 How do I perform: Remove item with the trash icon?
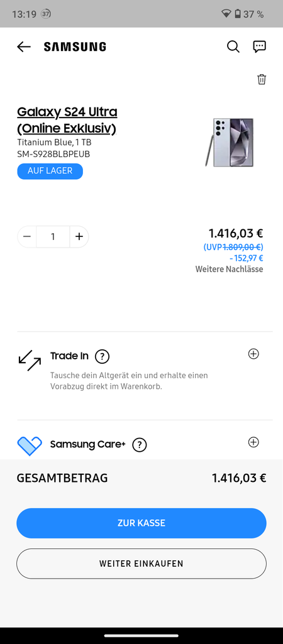pos(262,79)
